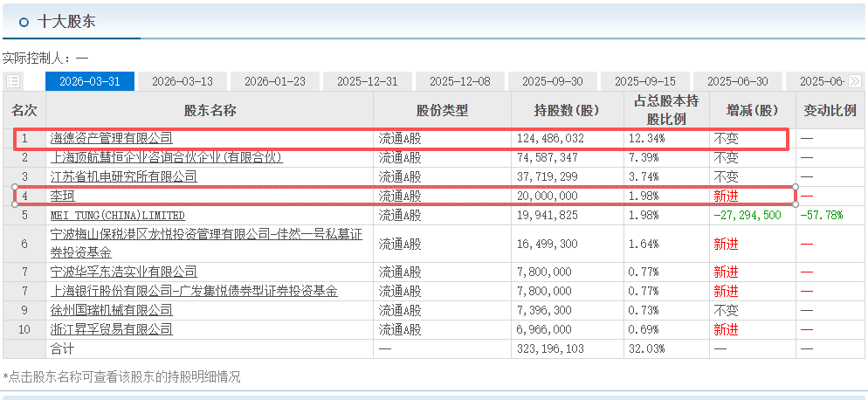The height and width of the screenshot is (400, 868).
Task: Click the 0.69% holding ratio
Action: tap(644, 329)
